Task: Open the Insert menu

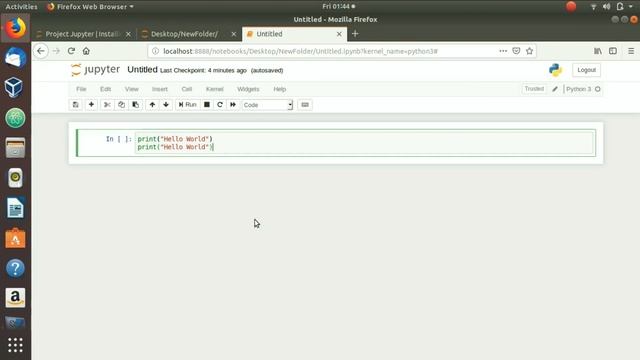Action: click(x=160, y=89)
